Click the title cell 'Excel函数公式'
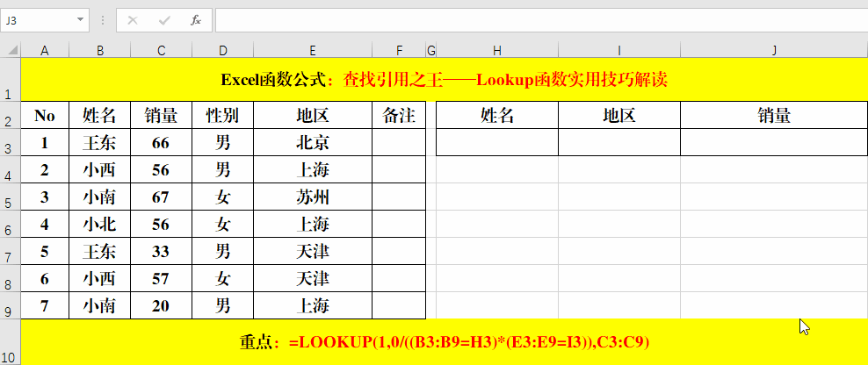The width and height of the screenshot is (868, 365). pyautogui.click(x=444, y=79)
